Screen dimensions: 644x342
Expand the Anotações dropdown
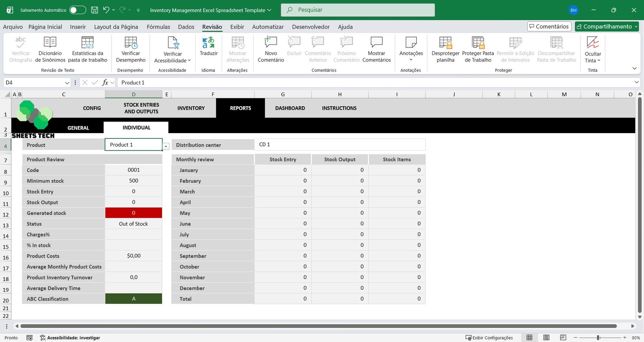click(x=411, y=60)
